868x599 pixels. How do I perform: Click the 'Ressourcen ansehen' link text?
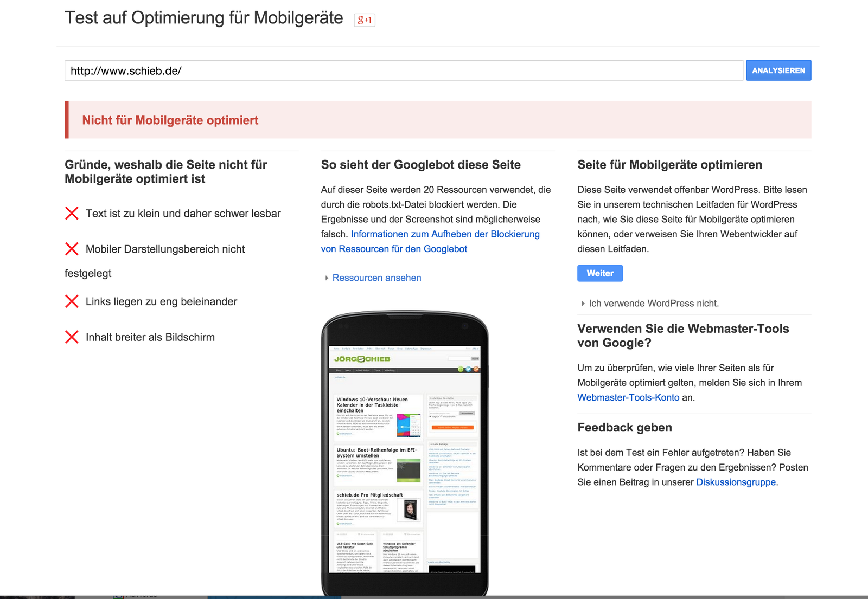click(376, 278)
